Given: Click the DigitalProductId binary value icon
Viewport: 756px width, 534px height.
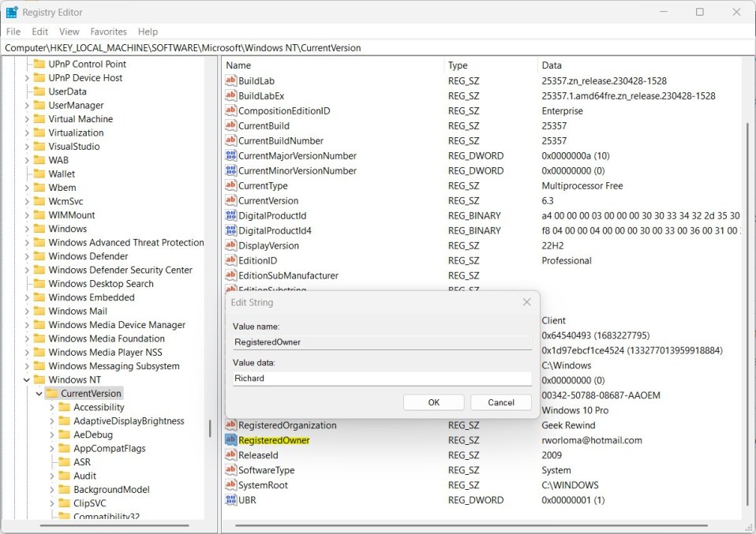Looking at the screenshot, I should (231, 215).
